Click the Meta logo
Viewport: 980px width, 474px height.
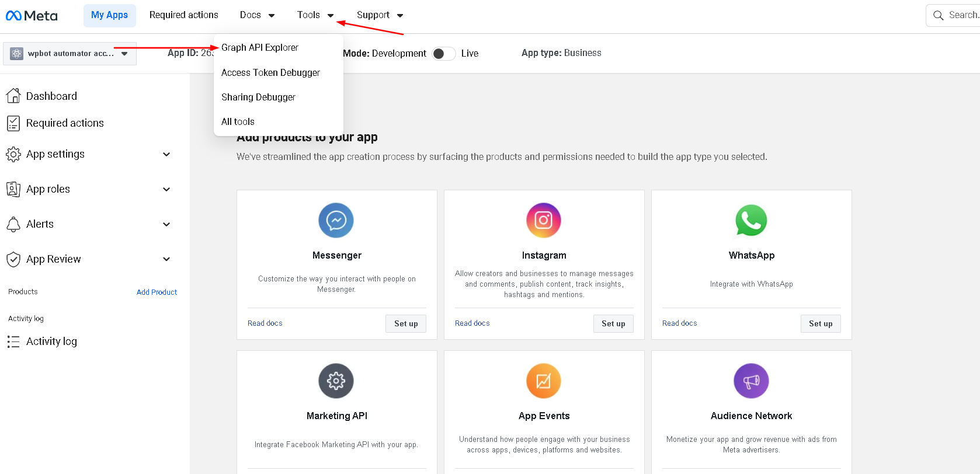[32, 16]
